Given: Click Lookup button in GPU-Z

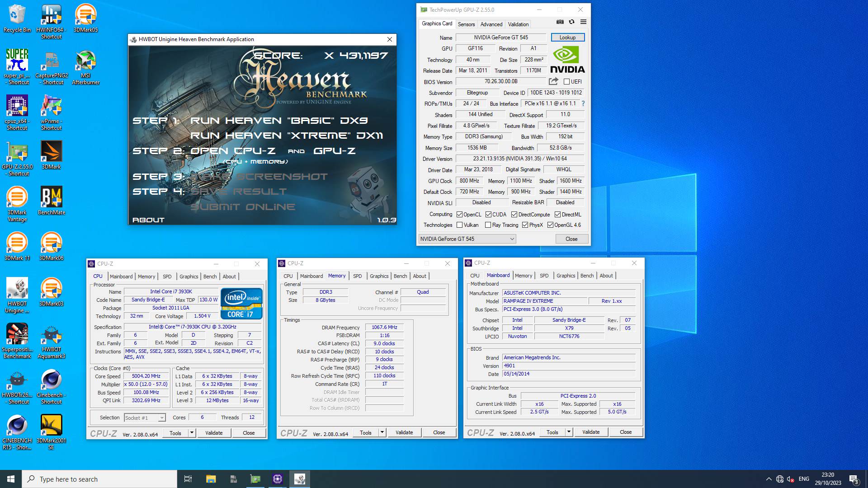Looking at the screenshot, I should [x=567, y=38].
